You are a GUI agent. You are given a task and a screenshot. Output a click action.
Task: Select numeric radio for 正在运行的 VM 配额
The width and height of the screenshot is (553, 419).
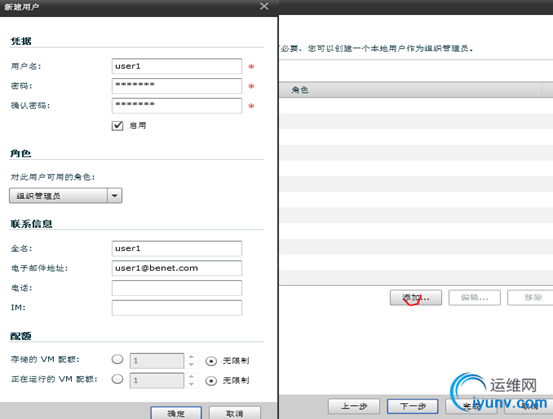tap(117, 379)
